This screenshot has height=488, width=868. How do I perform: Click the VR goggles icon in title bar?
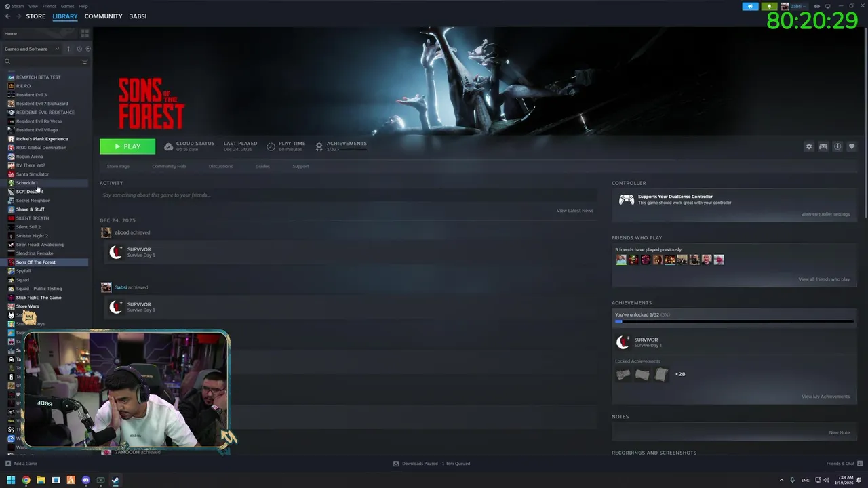pos(816,6)
